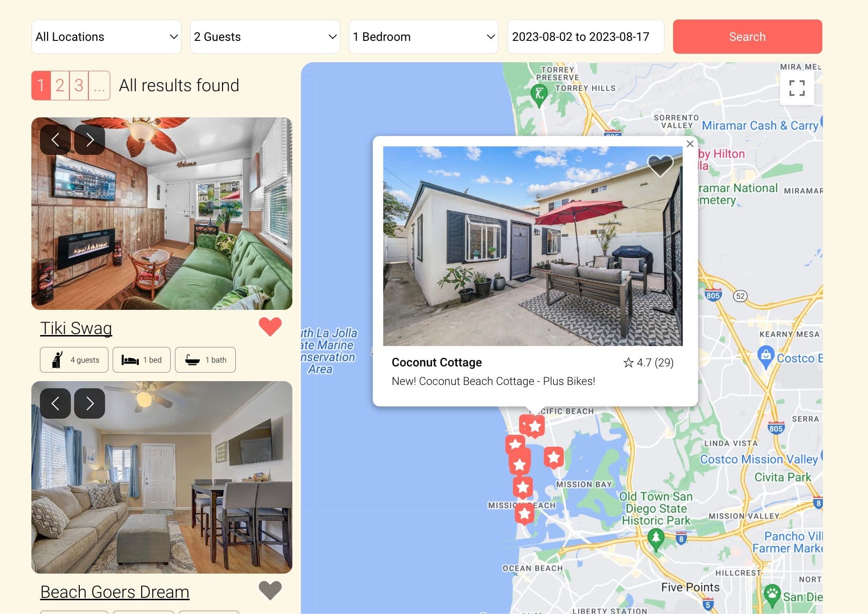
Task: Open the All Locations dropdown
Action: [106, 37]
